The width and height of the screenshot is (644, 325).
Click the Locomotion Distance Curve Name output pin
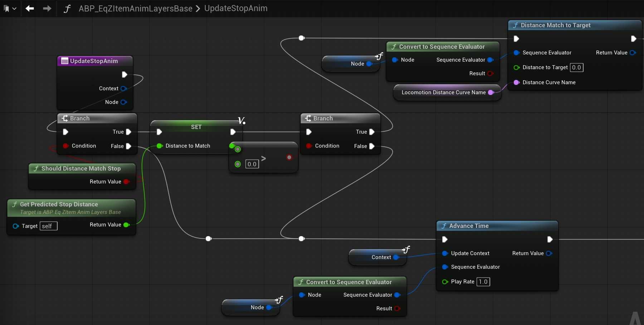(x=491, y=92)
